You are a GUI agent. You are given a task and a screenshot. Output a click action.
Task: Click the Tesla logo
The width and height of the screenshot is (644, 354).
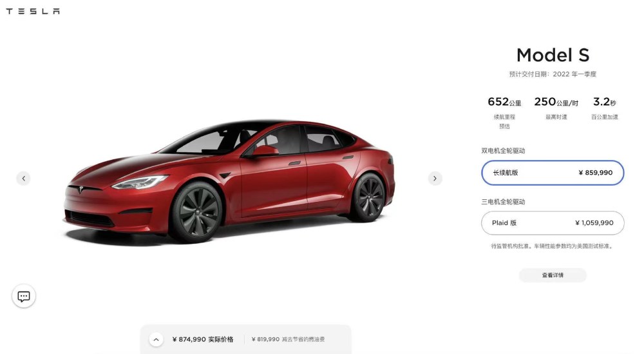point(33,11)
